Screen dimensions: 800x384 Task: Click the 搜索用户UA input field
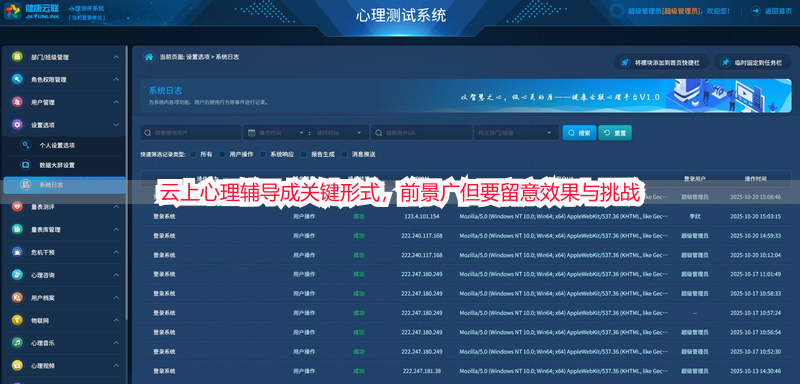(x=421, y=133)
